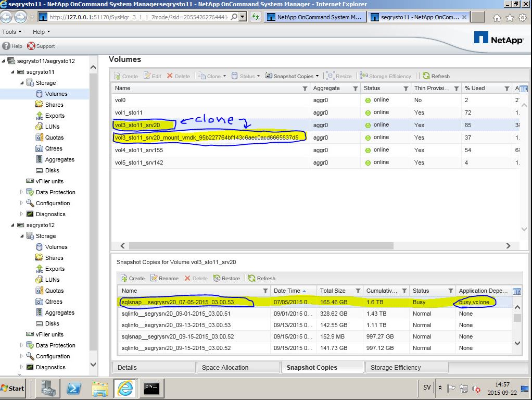Click the SV language indicator in tray

(x=427, y=387)
